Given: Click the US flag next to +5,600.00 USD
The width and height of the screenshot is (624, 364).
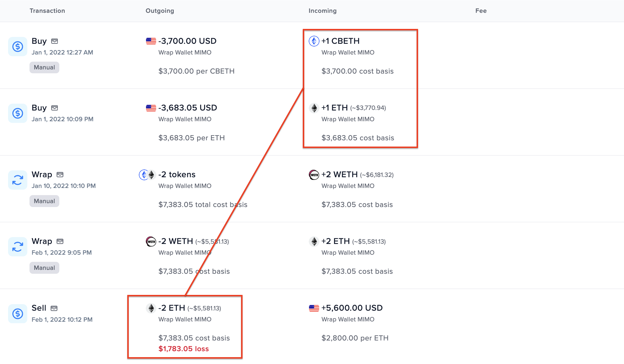Looking at the screenshot, I should (x=314, y=308).
